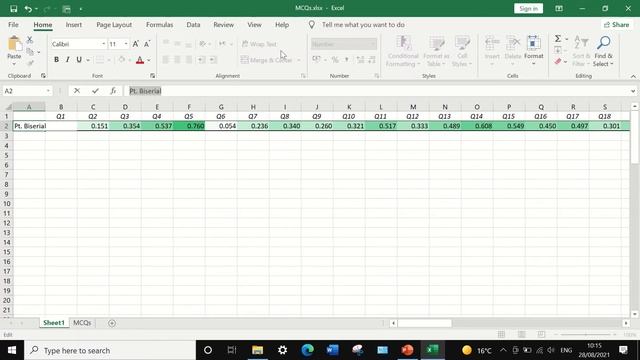Click the Clear eraser icon
The image size is (640, 360).
tap(558, 62)
